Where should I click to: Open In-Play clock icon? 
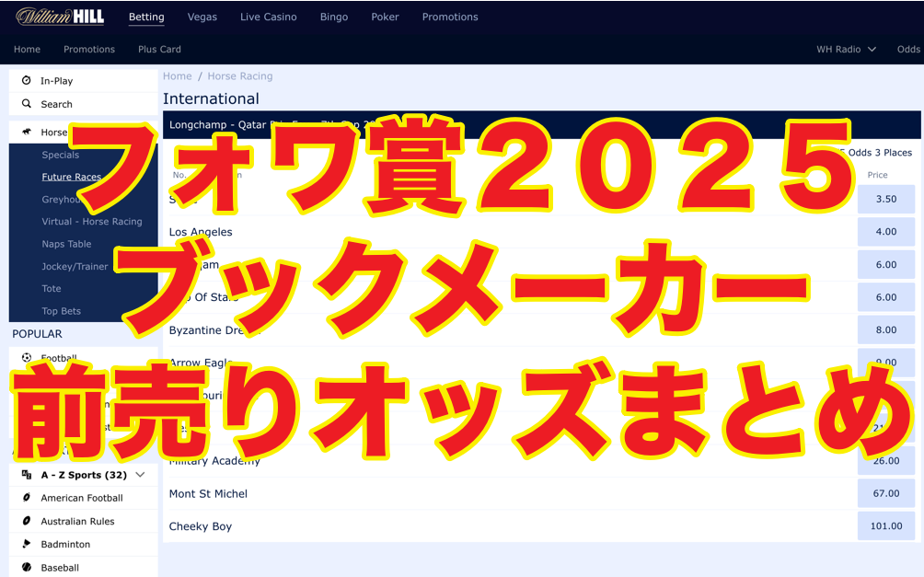coord(27,81)
